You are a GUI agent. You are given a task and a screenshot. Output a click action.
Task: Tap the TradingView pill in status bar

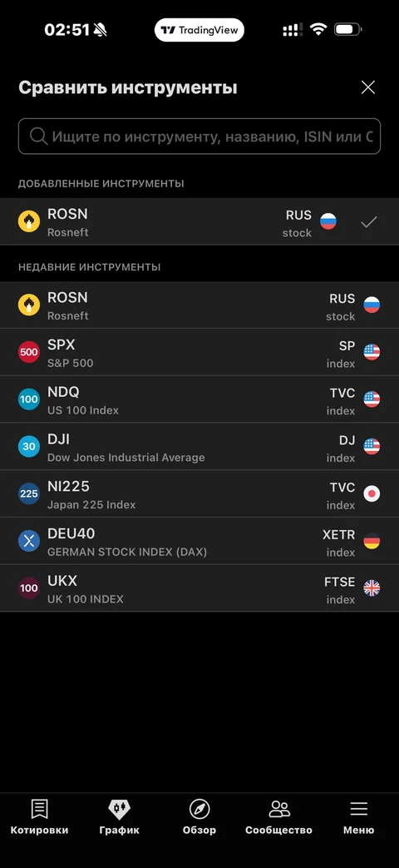199,30
